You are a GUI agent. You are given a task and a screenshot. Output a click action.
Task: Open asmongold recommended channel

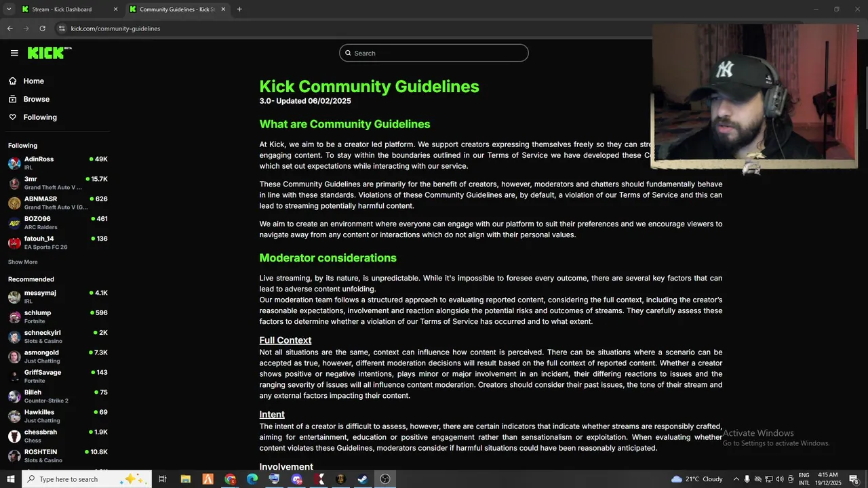click(x=58, y=357)
